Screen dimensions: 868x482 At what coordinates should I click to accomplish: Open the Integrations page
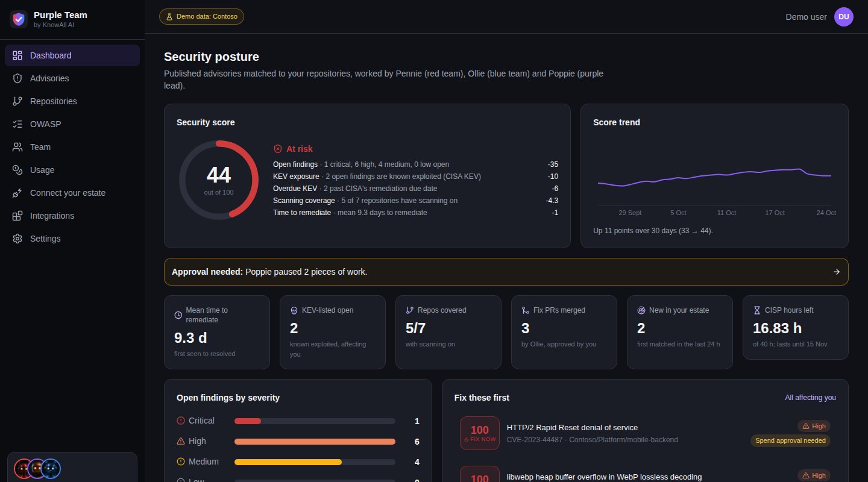72,216
